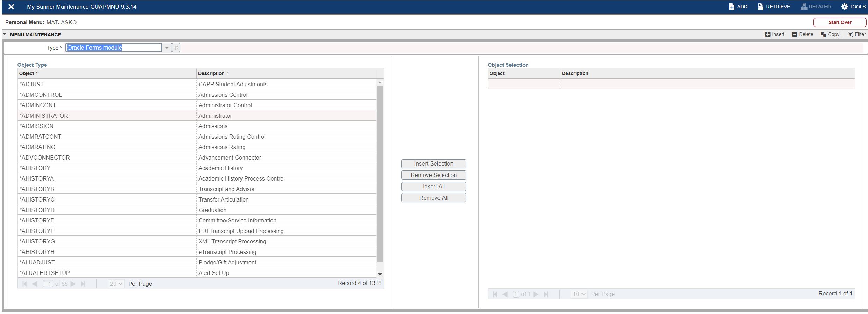Collapse the Menu Maintenance section

[x=5, y=34]
